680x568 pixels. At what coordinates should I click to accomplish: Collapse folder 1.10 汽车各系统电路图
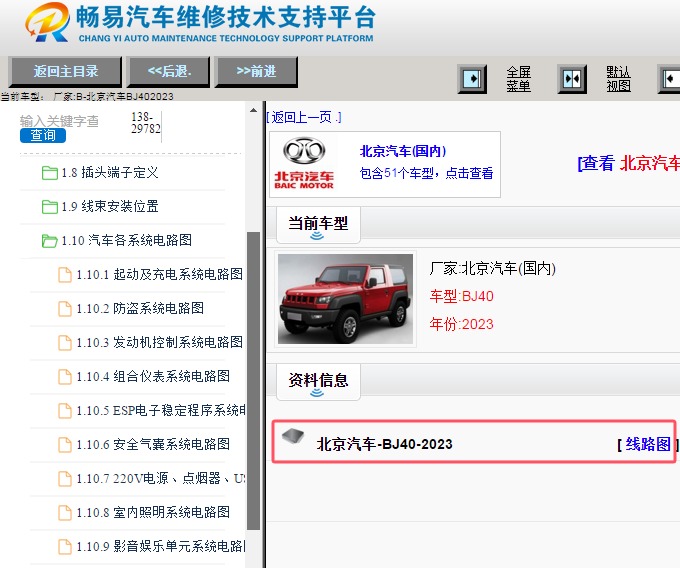pyautogui.click(x=126, y=240)
